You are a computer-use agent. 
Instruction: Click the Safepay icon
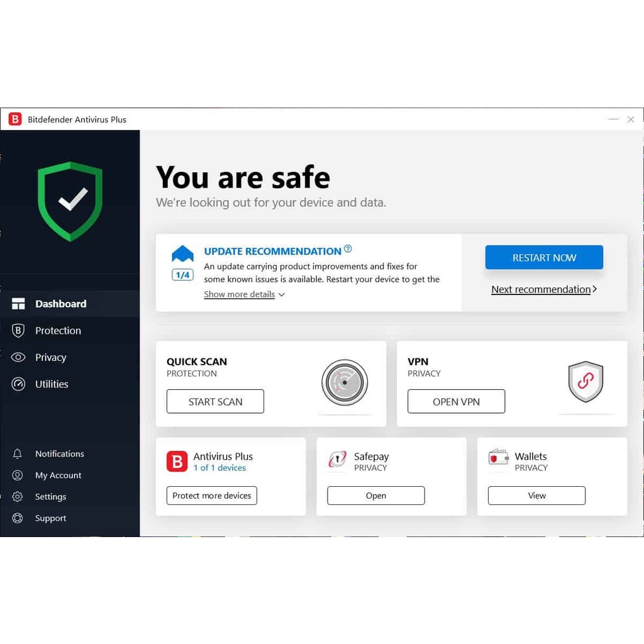point(338,459)
